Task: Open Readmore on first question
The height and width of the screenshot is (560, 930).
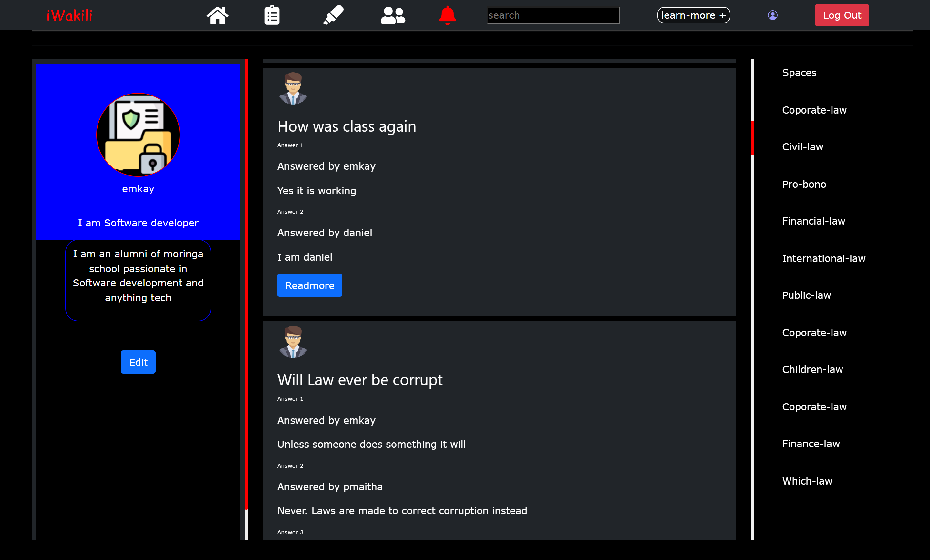Action: [x=309, y=285]
